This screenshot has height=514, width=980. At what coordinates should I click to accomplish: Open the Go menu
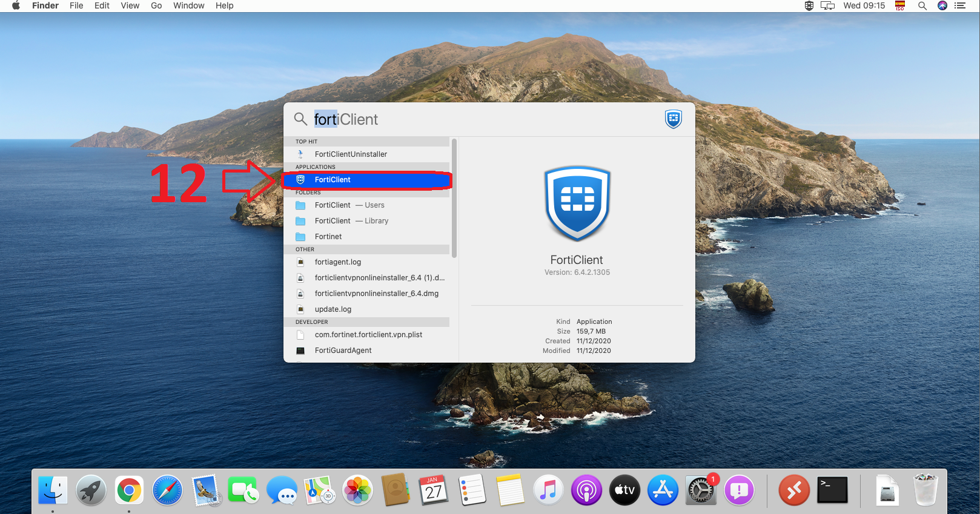pyautogui.click(x=156, y=5)
